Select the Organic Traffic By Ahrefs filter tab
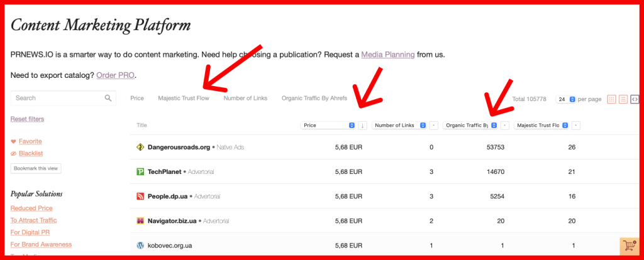644x260 pixels. tap(314, 99)
